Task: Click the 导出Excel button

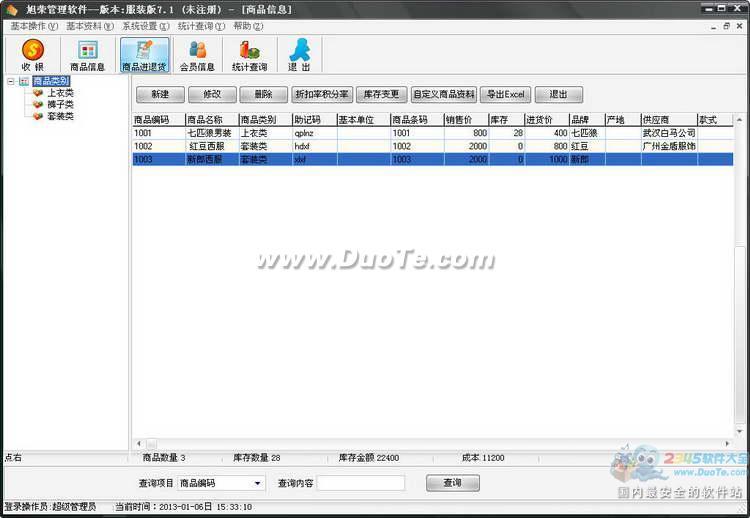Action: click(505, 95)
